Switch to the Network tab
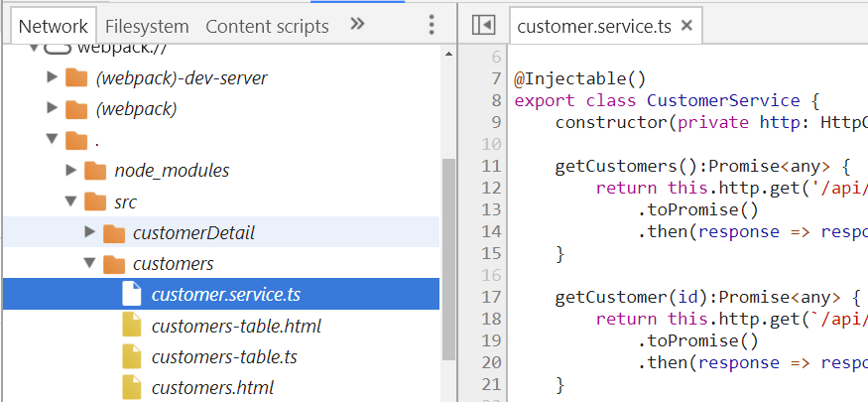 (x=53, y=26)
